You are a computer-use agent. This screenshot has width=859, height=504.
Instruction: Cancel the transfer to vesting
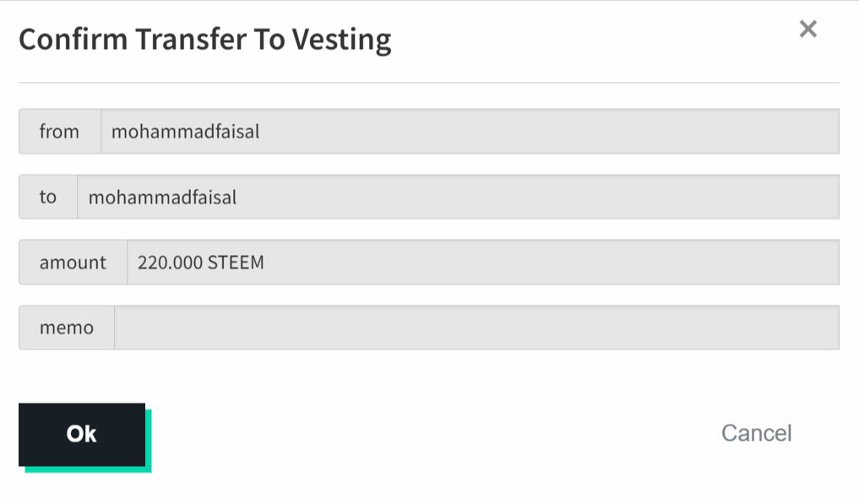pyautogui.click(x=756, y=433)
